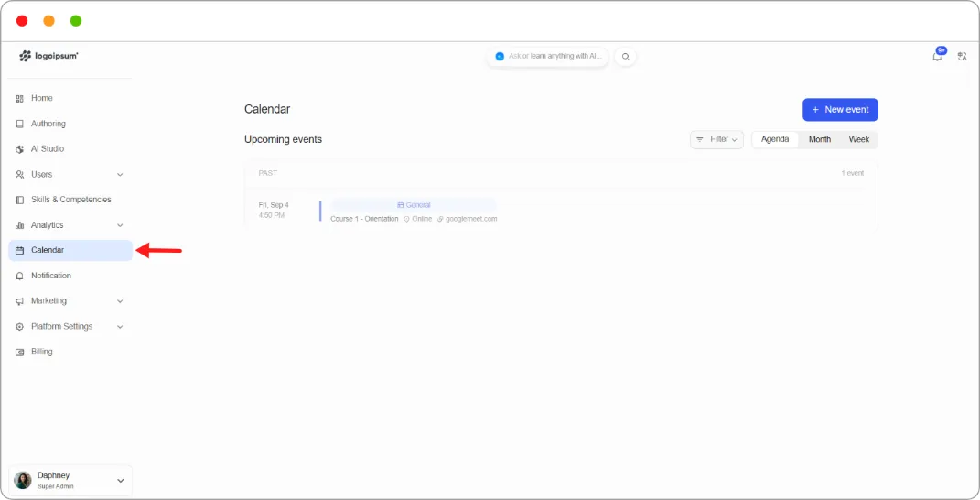Click the filter lines icon
This screenshot has height=500, width=980.
coord(700,139)
